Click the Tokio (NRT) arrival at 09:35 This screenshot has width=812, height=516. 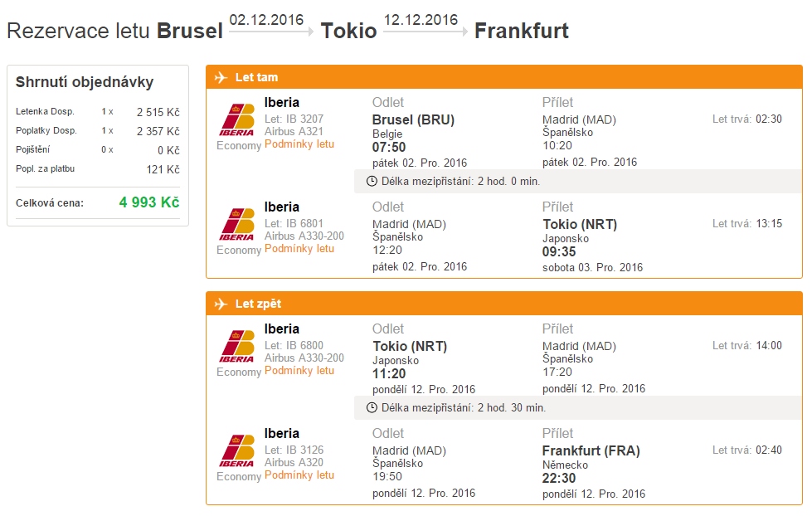tap(580, 224)
